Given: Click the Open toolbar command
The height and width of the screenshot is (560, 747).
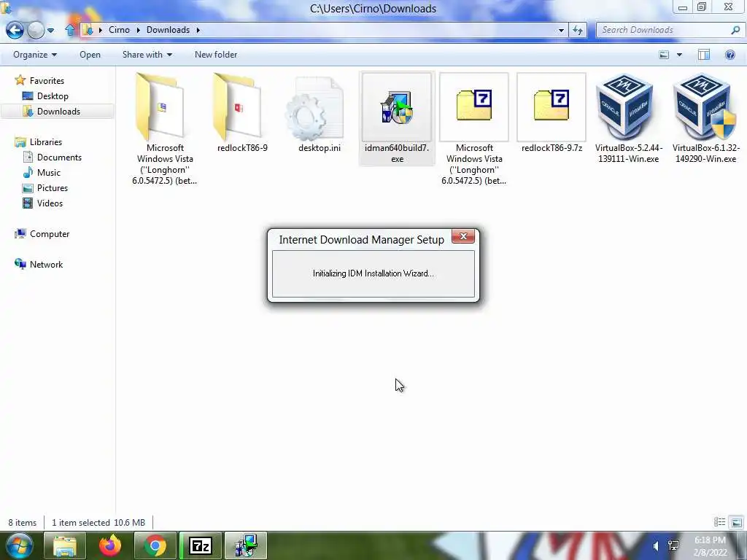Looking at the screenshot, I should point(90,55).
